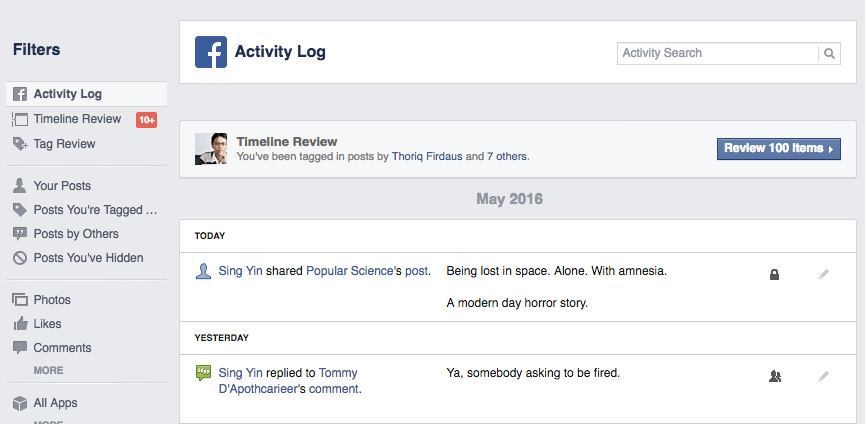Open the Tag Review filter
The image size is (865, 424).
click(x=65, y=144)
